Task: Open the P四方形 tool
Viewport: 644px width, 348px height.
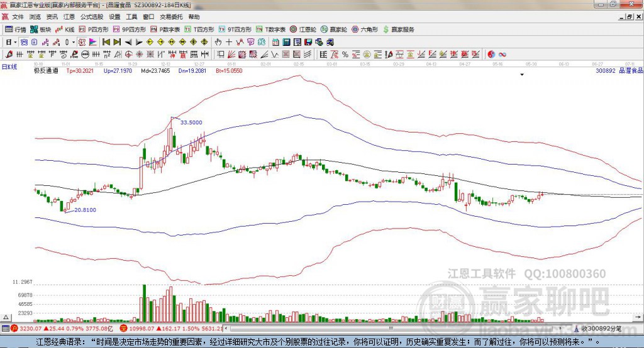Action: [x=94, y=30]
